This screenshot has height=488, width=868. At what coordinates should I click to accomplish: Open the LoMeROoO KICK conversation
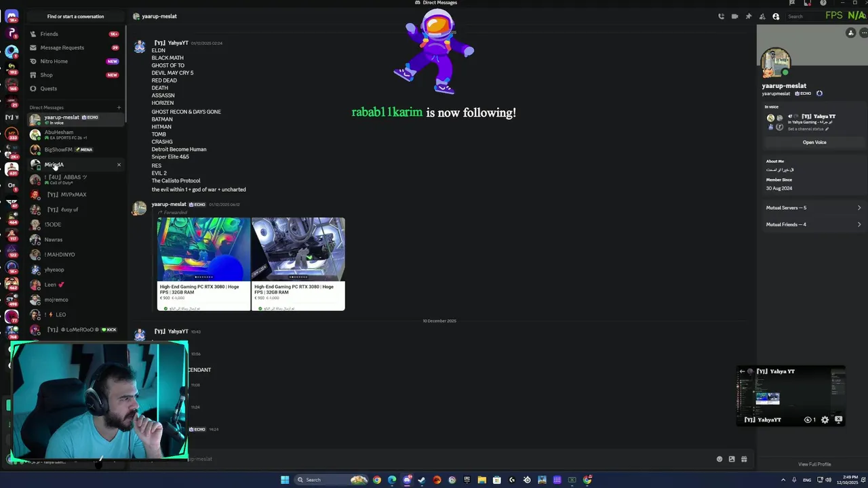pyautogui.click(x=75, y=329)
